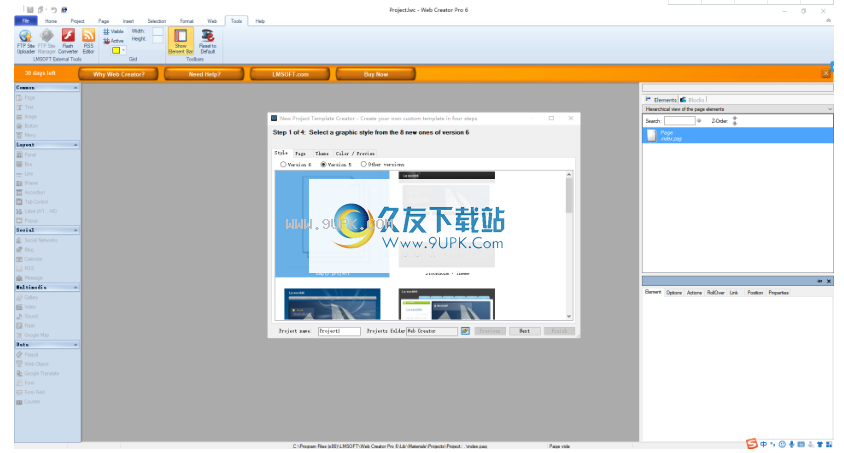
Task: Click the undo arrow in quick access toolbar
Action: [53, 10]
